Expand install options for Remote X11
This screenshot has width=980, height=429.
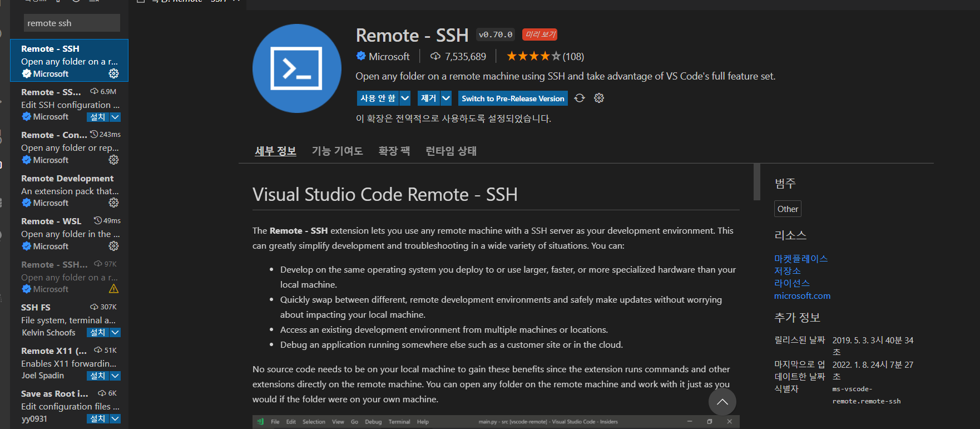point(115,376)
